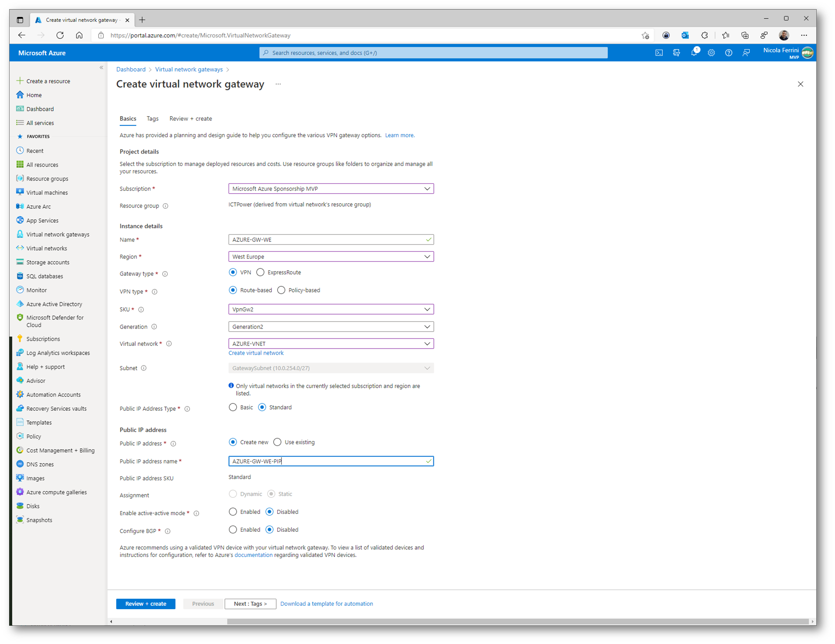Select Use existing public IP address
The width and height of the screenshot is (835, 644).
pyautogui.click(x=277, y=442)
